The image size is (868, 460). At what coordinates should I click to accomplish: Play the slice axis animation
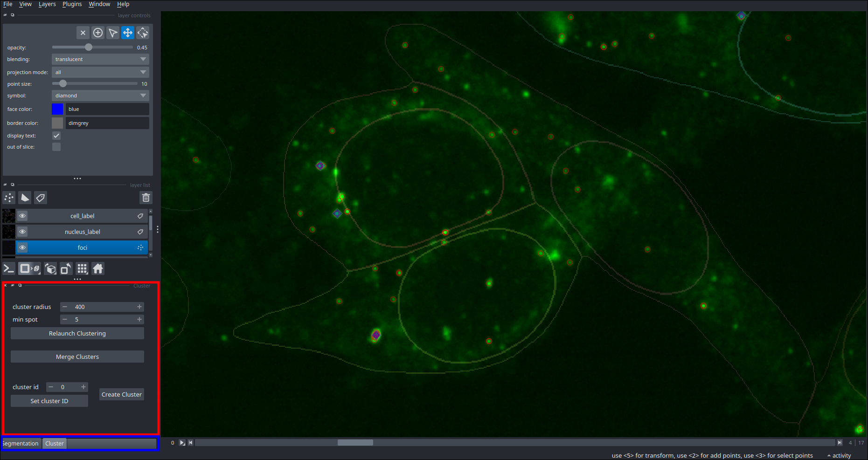(x=182, y=443)
